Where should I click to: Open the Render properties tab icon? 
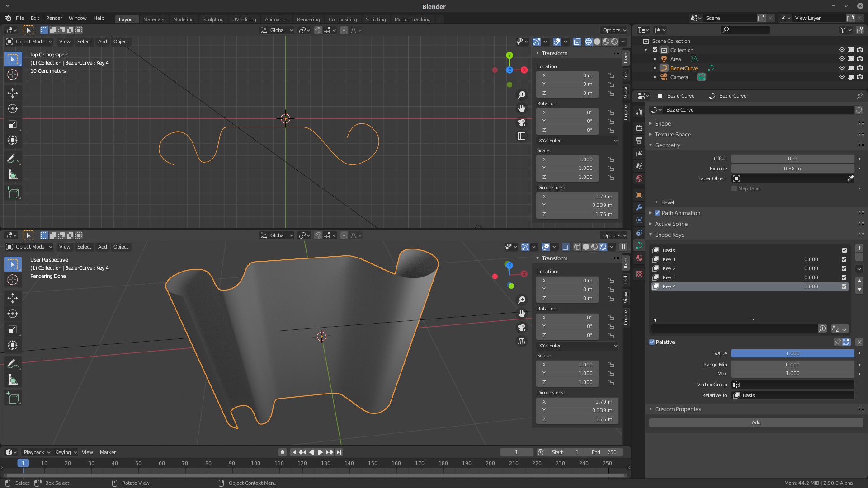coord(639,128)
